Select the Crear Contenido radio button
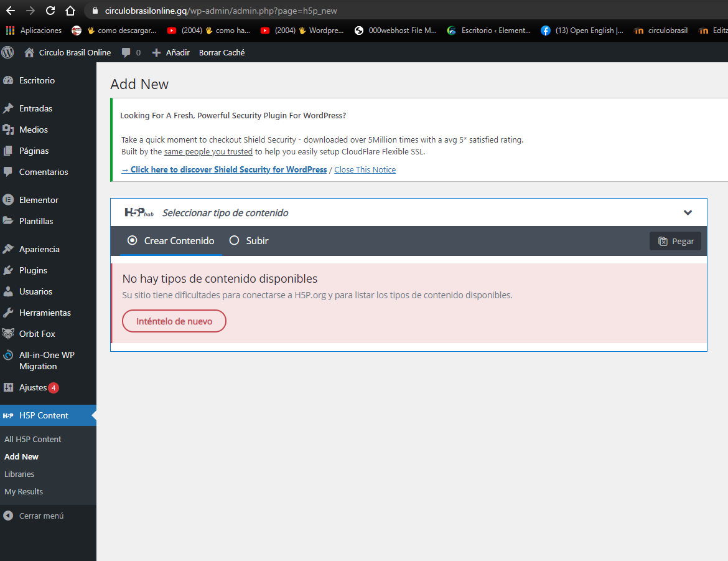The width and height of the screenshot is (728, 561). 133,240
